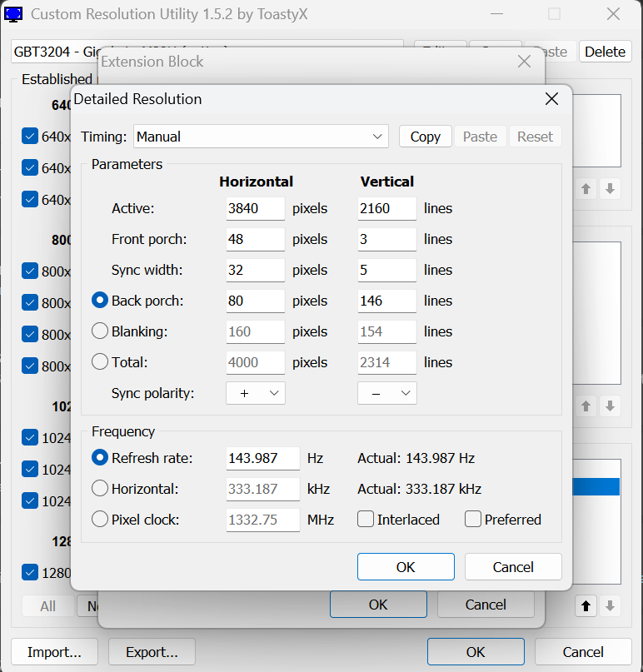Select the Total radio button
The height and width of the screenshot is (672, 643).
(x=100, y=362)
